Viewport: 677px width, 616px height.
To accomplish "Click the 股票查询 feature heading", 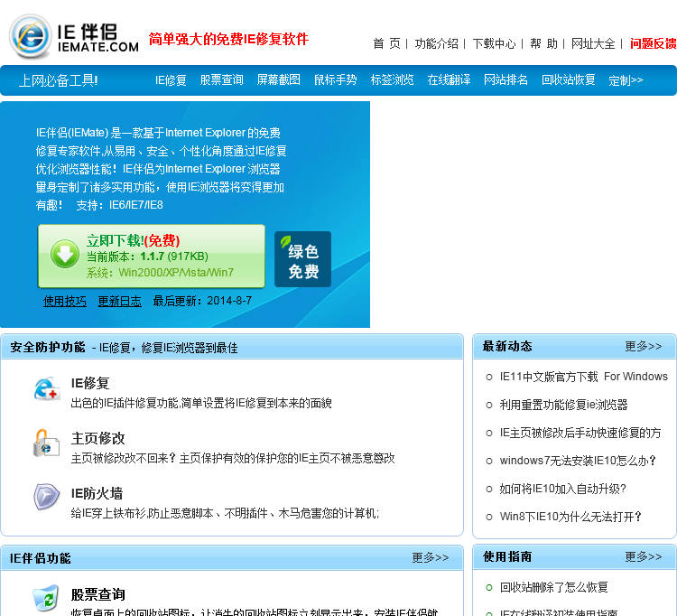I will [98, 595].
